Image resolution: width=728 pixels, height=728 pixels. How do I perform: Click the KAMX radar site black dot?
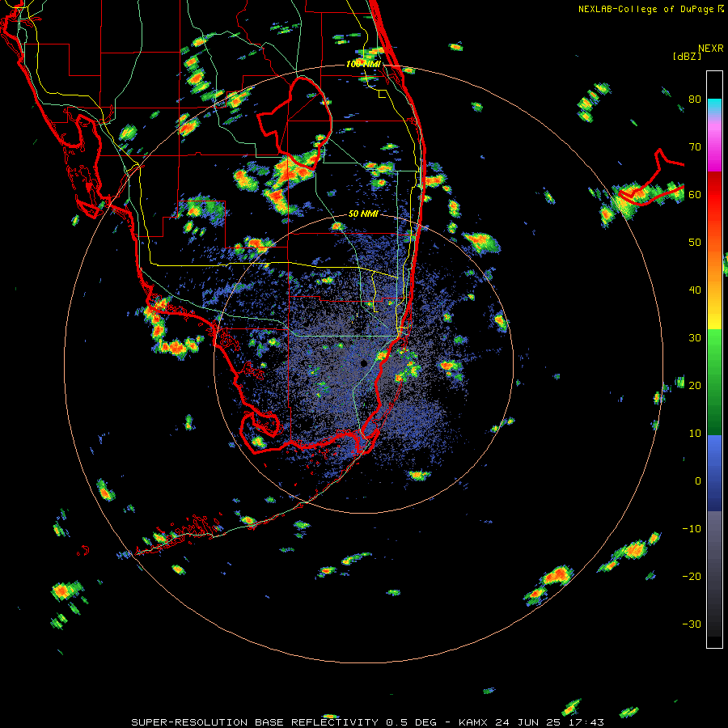(x=364, y=363)
